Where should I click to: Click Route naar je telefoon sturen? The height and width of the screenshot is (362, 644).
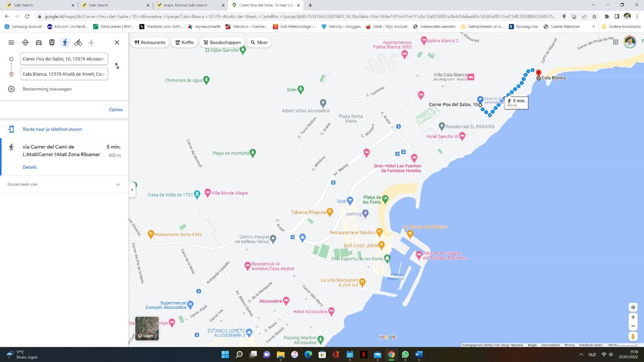click(52, 129)
